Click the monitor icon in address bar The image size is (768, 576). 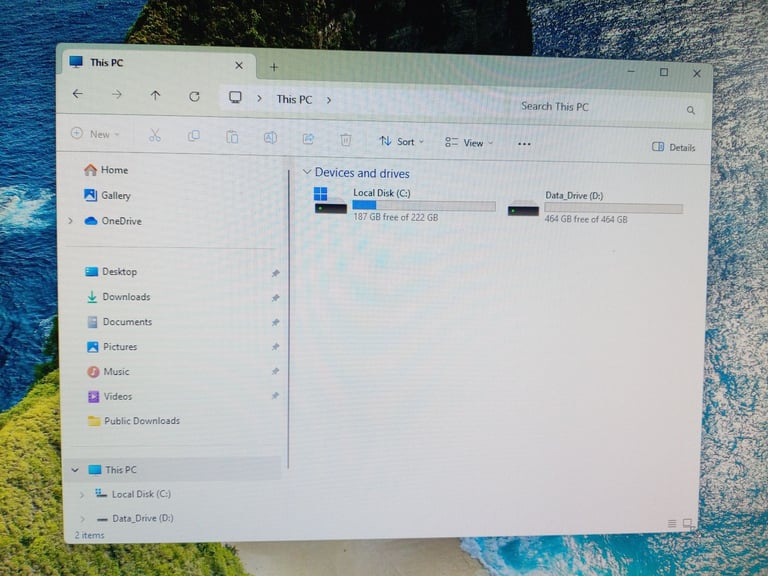tap(235, 97)
